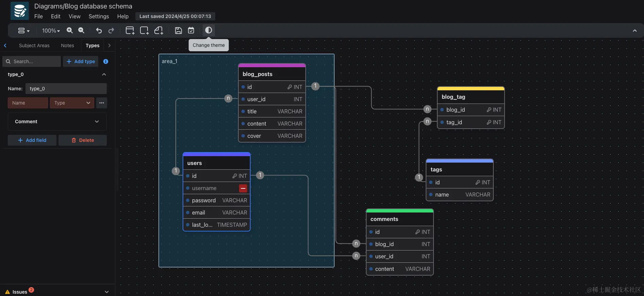The image size is (644, 296).
Task: Click the zoom out magnifier icon
Action: coord(81,31)
